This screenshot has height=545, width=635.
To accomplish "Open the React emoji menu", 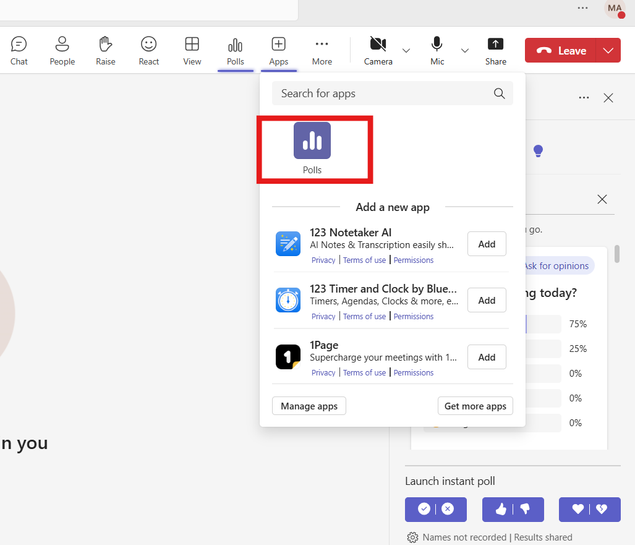I will 149,51.
